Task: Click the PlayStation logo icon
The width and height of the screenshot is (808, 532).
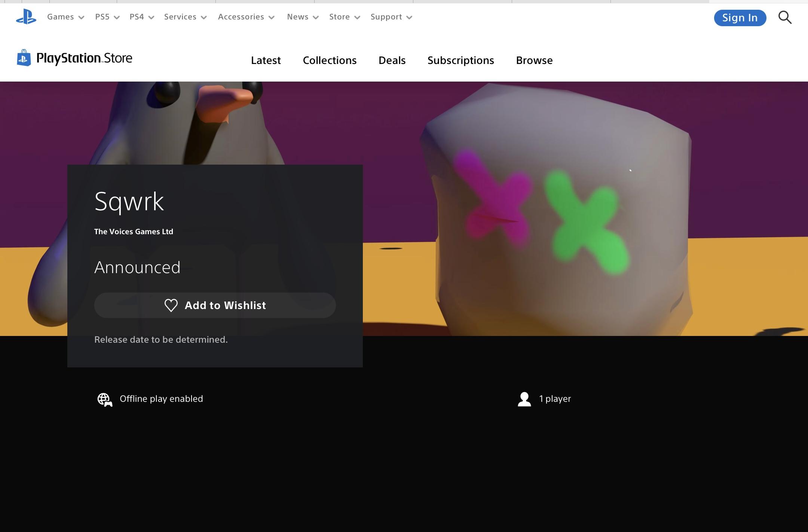Action: click(26, 17)
